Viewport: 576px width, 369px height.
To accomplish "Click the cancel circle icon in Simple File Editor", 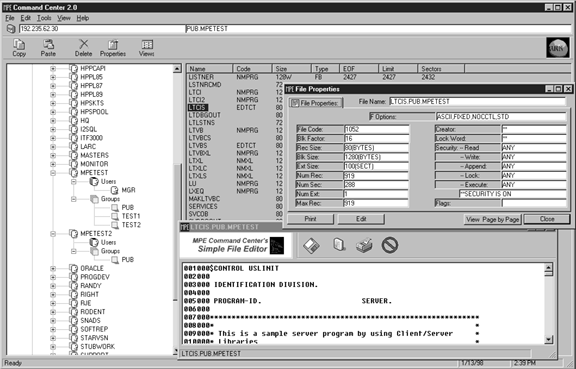I will coord(390,245).
